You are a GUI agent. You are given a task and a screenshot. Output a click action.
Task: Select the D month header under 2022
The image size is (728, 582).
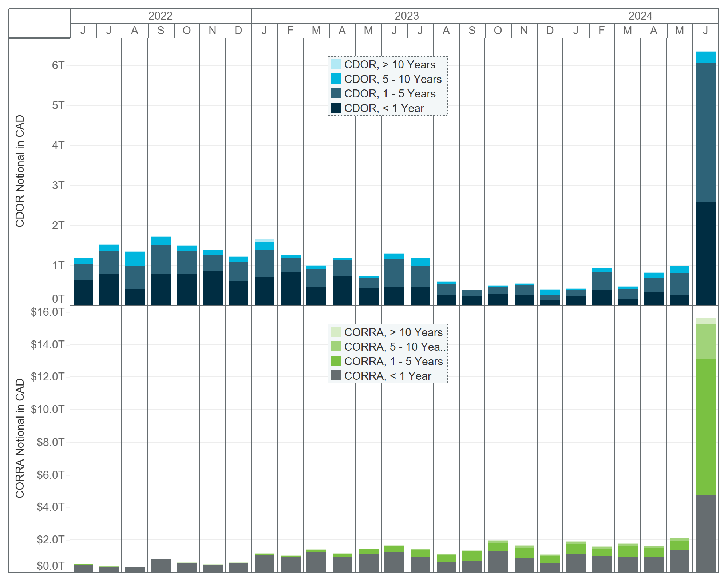[x=238, y=31]
